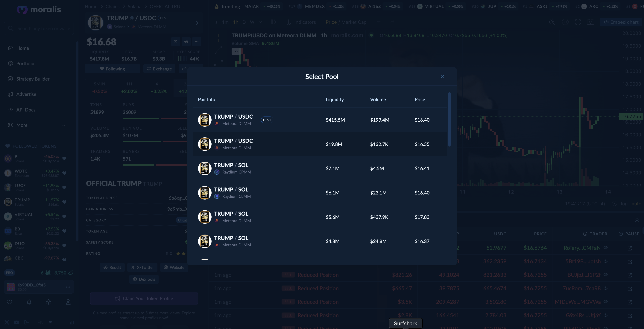Expand the pair selector chevron
The width and height of the screenshot is (644, 329).
[197, 23]
